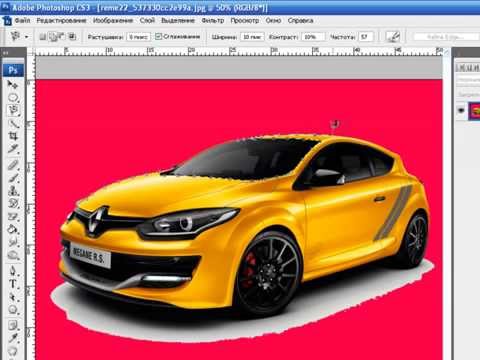Select the Eyedropper tool
This screenshot has width=480, height=360.
13,338
